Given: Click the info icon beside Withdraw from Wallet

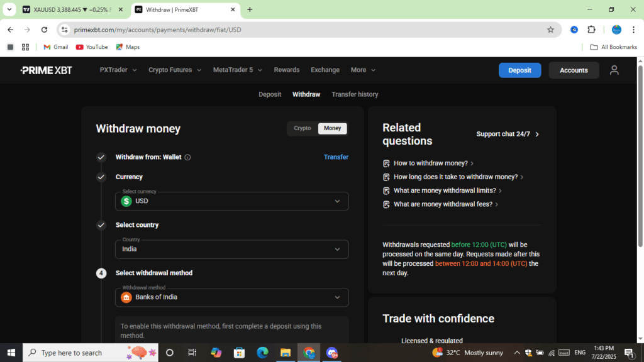Looking at the screenshot, I should (187, 157).
